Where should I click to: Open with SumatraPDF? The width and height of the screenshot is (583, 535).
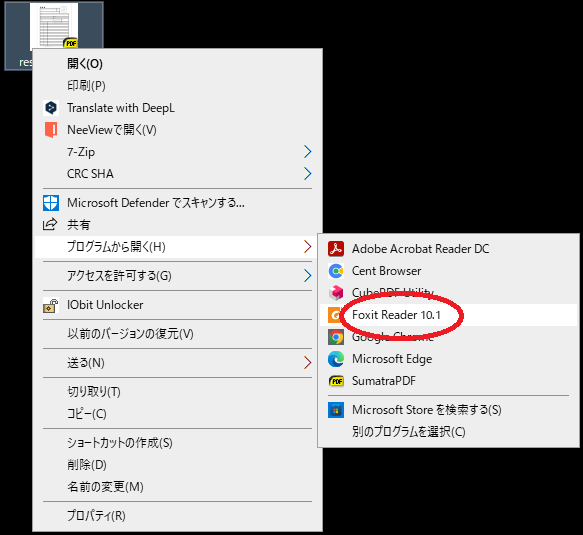(384, 381)
